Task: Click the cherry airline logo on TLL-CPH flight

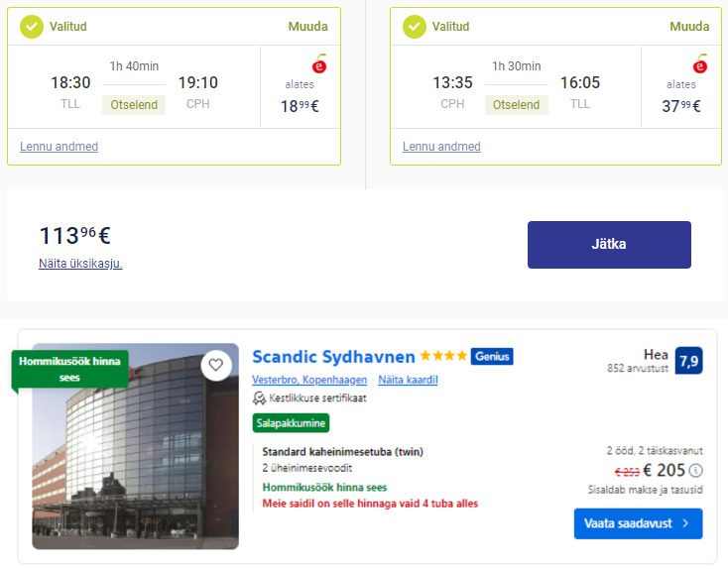Action: click(319, 64)
